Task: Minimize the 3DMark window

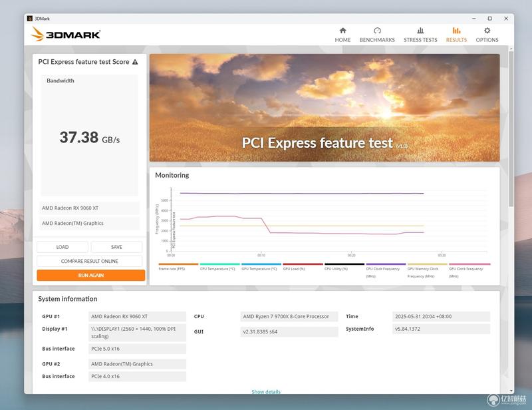Action: coord(474,19)
